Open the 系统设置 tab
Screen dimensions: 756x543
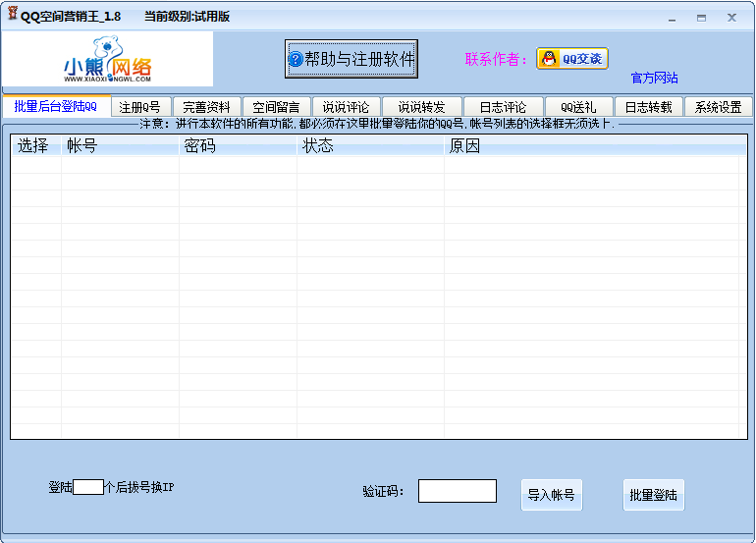(x=719, y=107)
